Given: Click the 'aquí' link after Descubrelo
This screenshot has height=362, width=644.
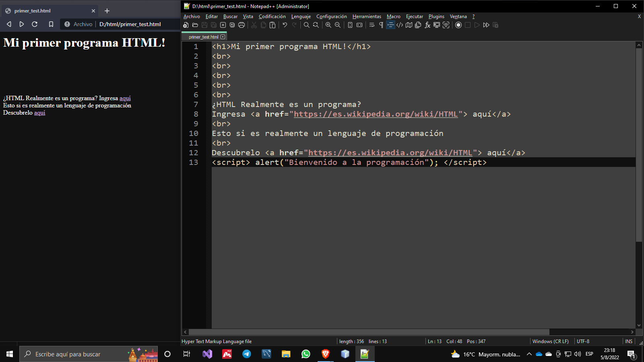Looking at the screenshot, I should point(39,113).
